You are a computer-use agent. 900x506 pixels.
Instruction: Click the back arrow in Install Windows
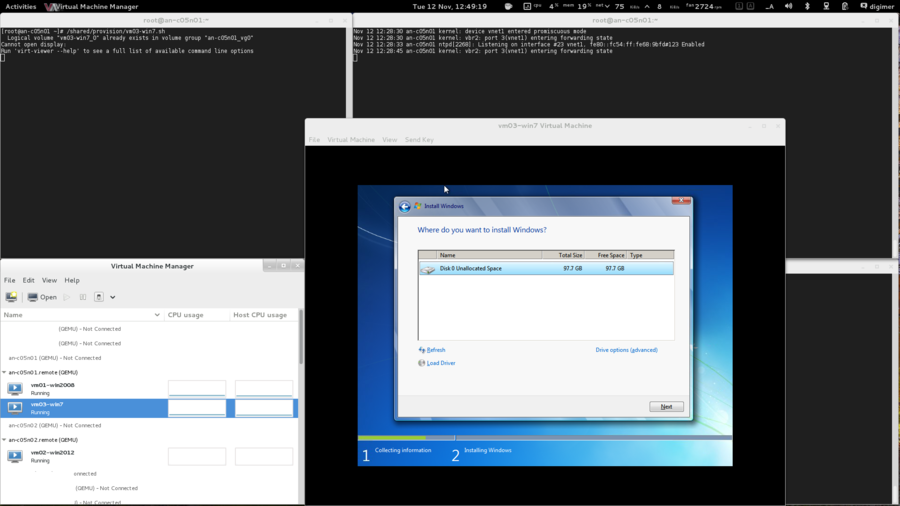coord(405,207)
